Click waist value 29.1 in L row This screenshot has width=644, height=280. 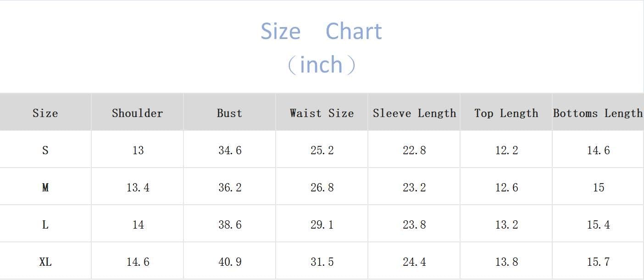tap(322, 224)
